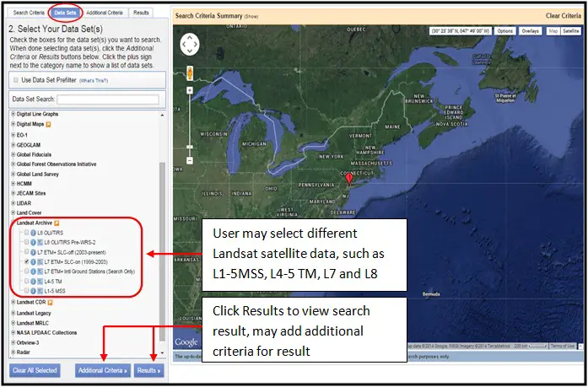The image size is (588, 387).
Task: Click the JECAM Sites category label
Action: click(x=31, y=193)
